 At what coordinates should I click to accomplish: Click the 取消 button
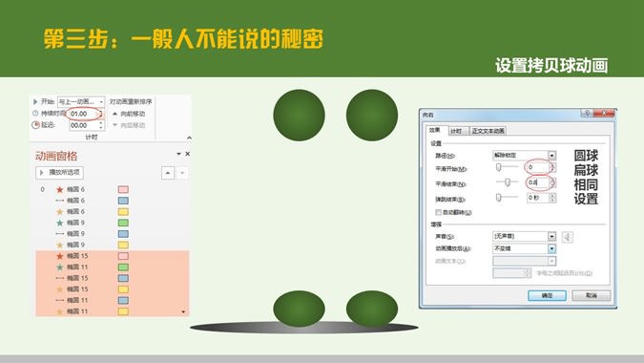point(591,295)
